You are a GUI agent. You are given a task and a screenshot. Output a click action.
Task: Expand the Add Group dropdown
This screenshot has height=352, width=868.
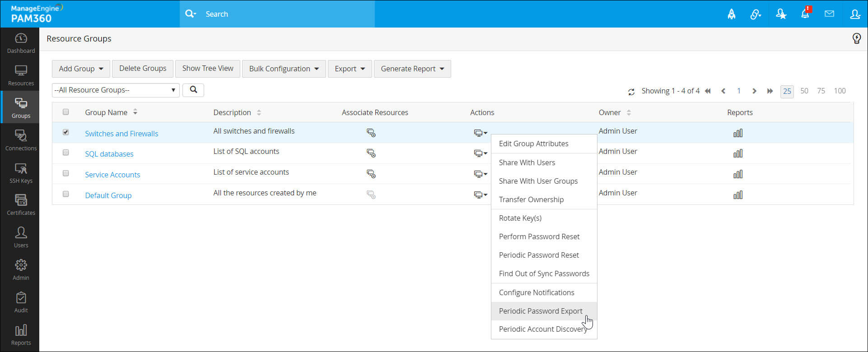pos(81,69)
